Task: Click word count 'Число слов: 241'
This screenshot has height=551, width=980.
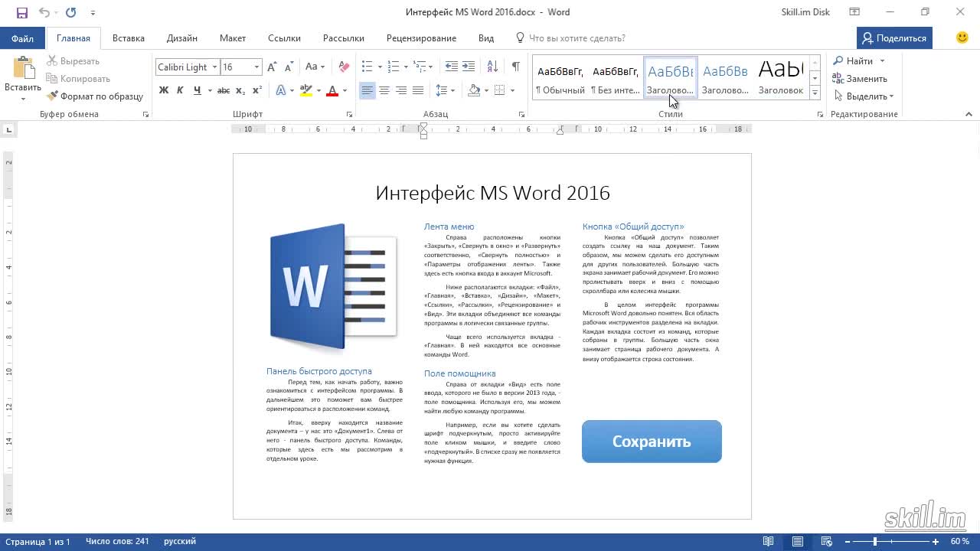Action: 117,542
